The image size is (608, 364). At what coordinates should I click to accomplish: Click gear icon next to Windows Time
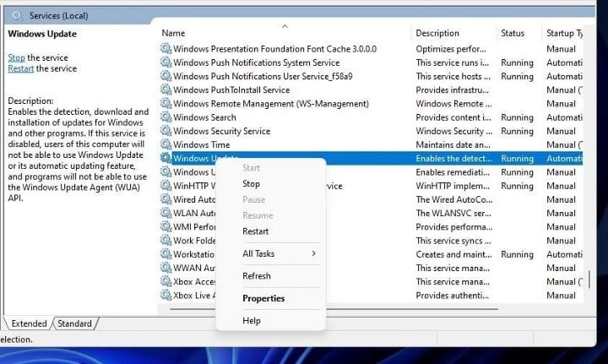point(166,144)
